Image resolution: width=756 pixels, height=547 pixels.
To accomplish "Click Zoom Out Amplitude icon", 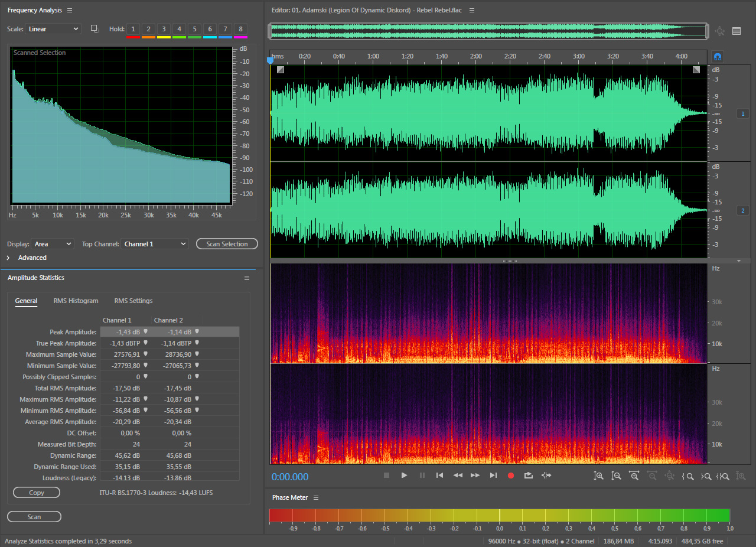I will point(616,476).
